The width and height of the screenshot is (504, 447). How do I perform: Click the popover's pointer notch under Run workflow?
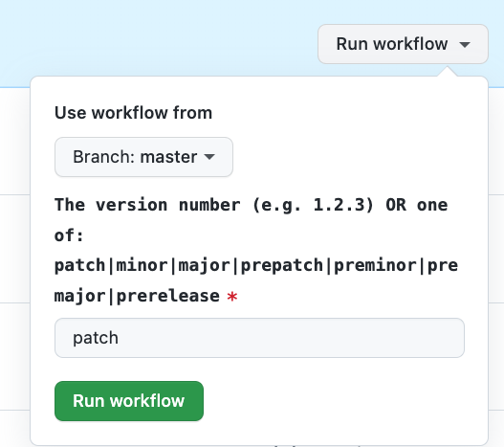tap(447, 72)
